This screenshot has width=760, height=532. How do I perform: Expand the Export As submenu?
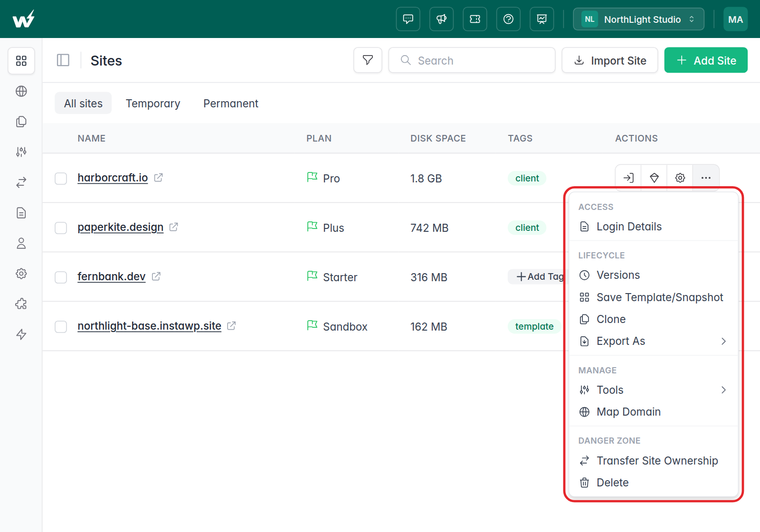653,341
